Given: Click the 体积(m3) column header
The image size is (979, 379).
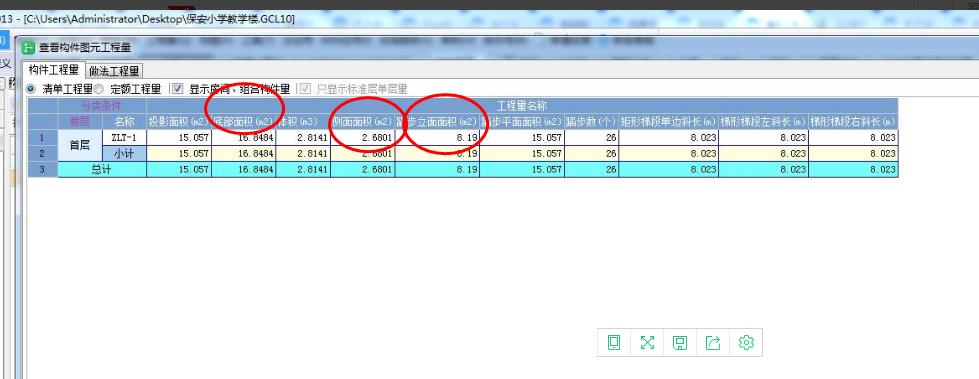Looking at the screenshot, I should point(303,121).
